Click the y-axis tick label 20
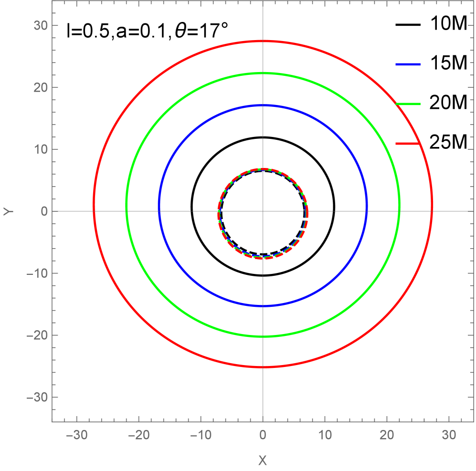The image size is (476, 471). (41, 87)
